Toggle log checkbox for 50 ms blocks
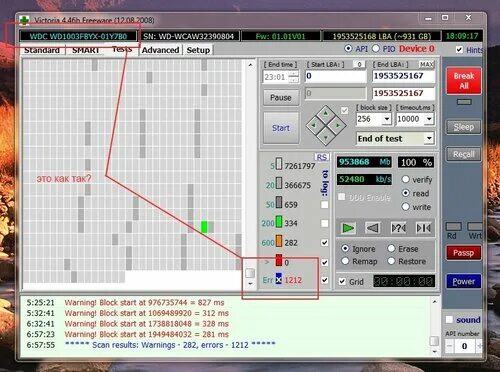Viewport: 500px width, 372px height. tap(324, 205)
